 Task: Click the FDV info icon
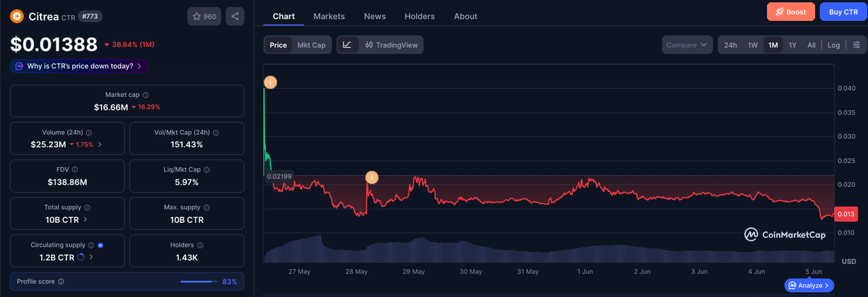pos(74,170)
